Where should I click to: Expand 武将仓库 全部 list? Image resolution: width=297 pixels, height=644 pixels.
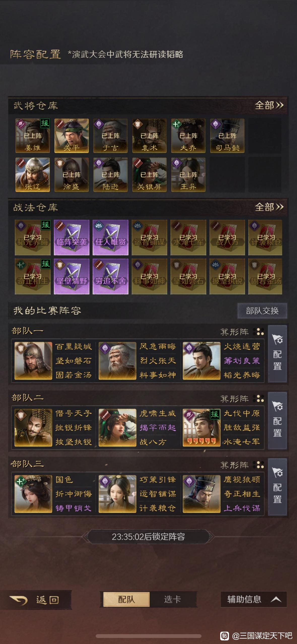[269, 105]
